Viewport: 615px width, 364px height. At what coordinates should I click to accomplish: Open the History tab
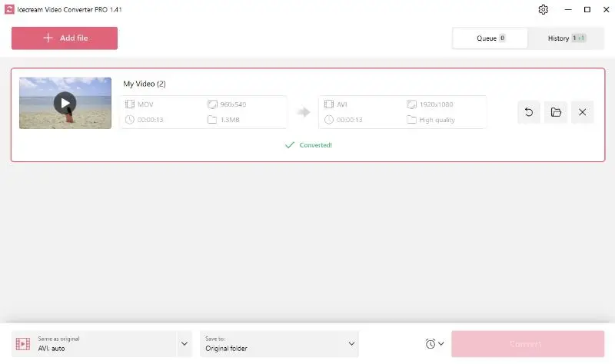click(x=566, y=38)
